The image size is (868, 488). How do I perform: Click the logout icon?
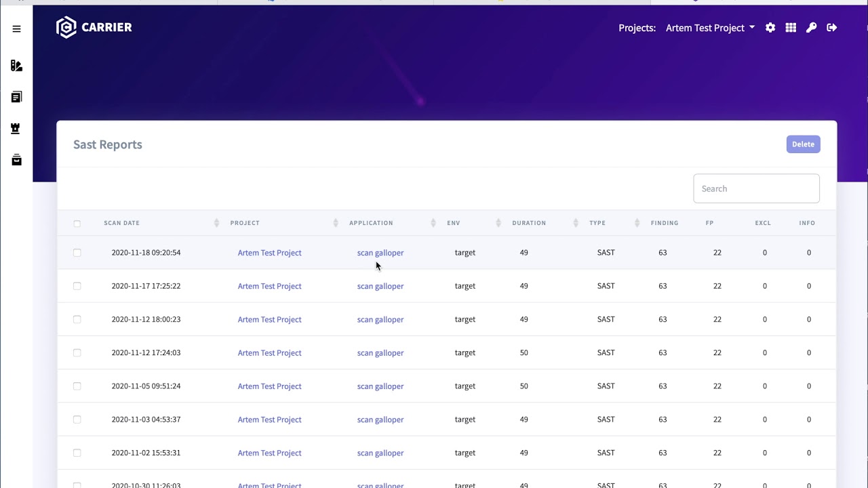coord(832,28)
